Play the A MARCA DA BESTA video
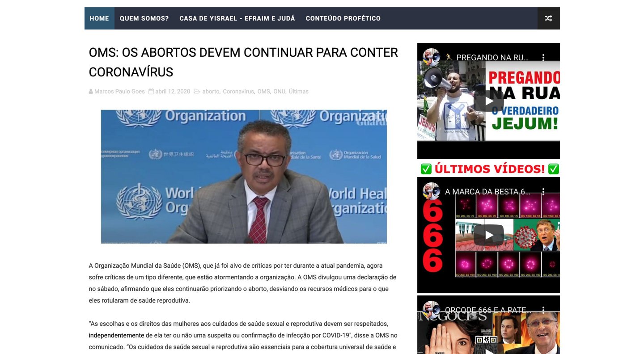Viewport: 644px width, 354px height. pos(488,235)
